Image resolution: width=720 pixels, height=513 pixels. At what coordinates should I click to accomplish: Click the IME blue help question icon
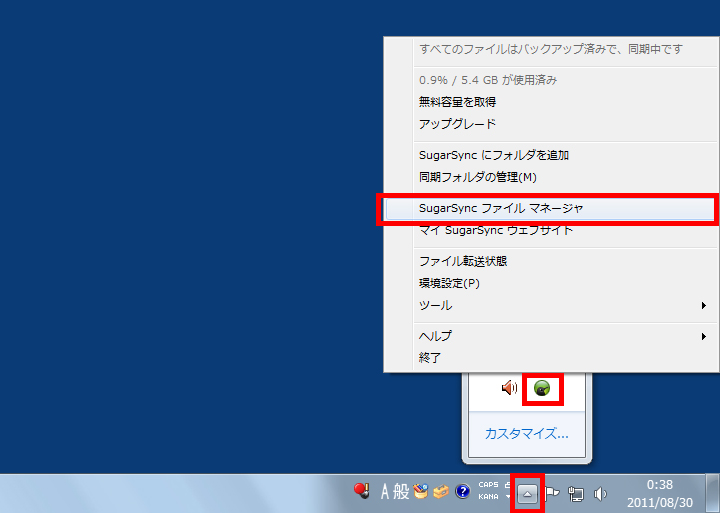[462, 491]
